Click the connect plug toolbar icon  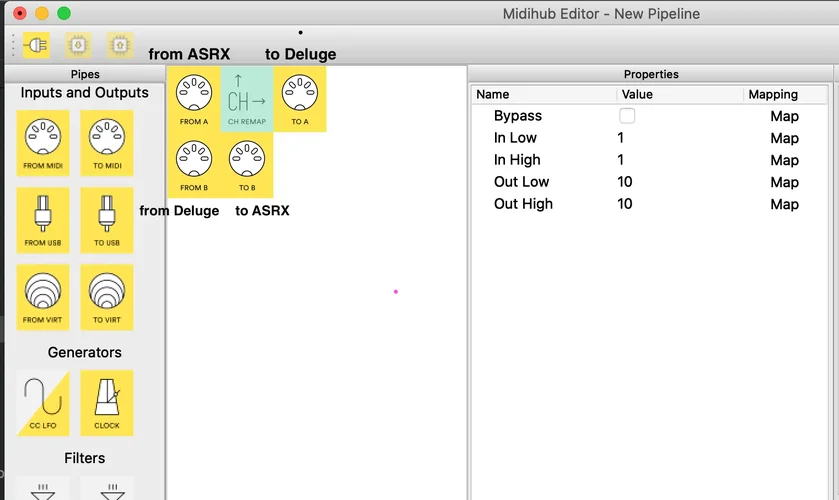36,45
